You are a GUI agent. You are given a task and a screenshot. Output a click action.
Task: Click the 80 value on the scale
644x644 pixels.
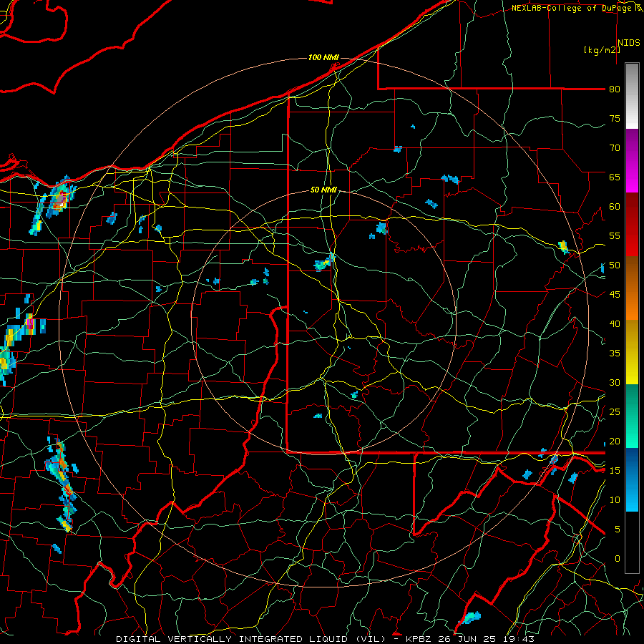(x=615, y=89)
